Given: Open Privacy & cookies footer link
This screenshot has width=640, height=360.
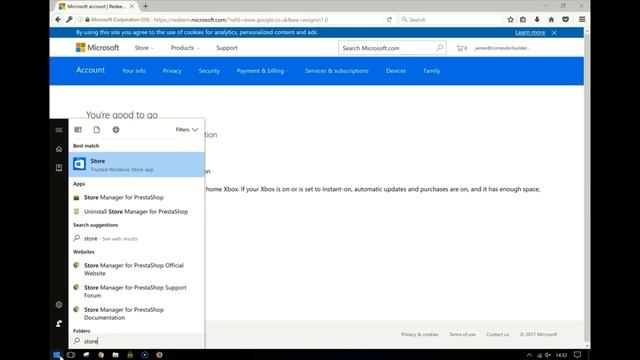Looking at the screenshot, I should click(420, 334).
